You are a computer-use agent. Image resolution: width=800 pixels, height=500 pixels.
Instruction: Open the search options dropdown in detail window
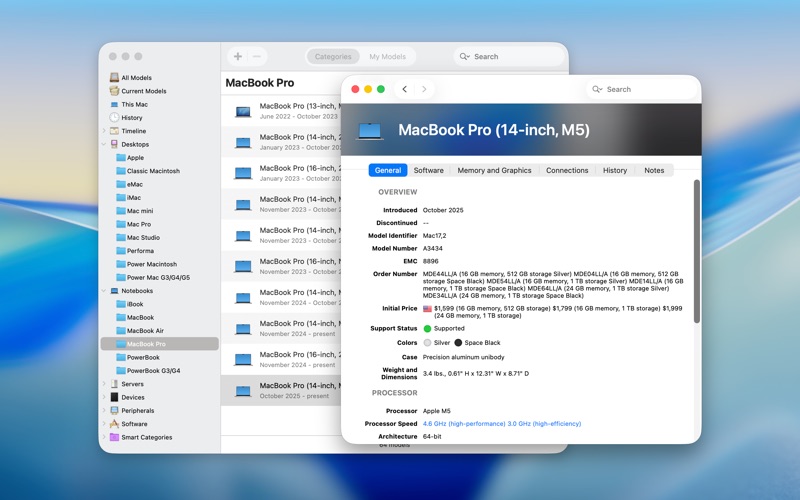pos(601,90)
